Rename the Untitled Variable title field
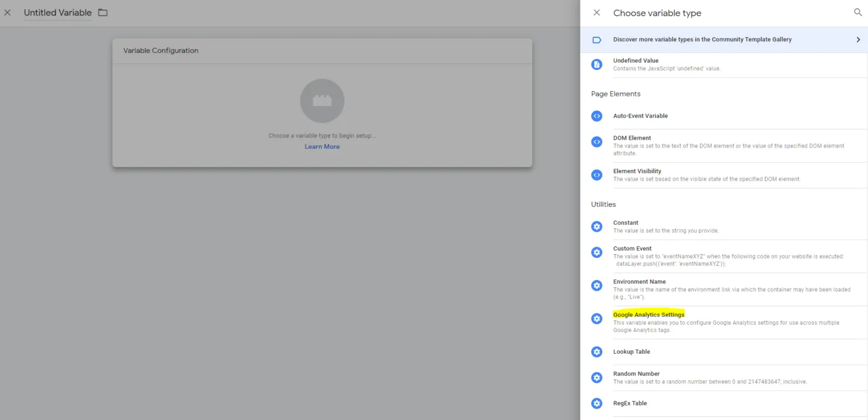The width and height of the screenshot is (868, 420). pos(58,13)
